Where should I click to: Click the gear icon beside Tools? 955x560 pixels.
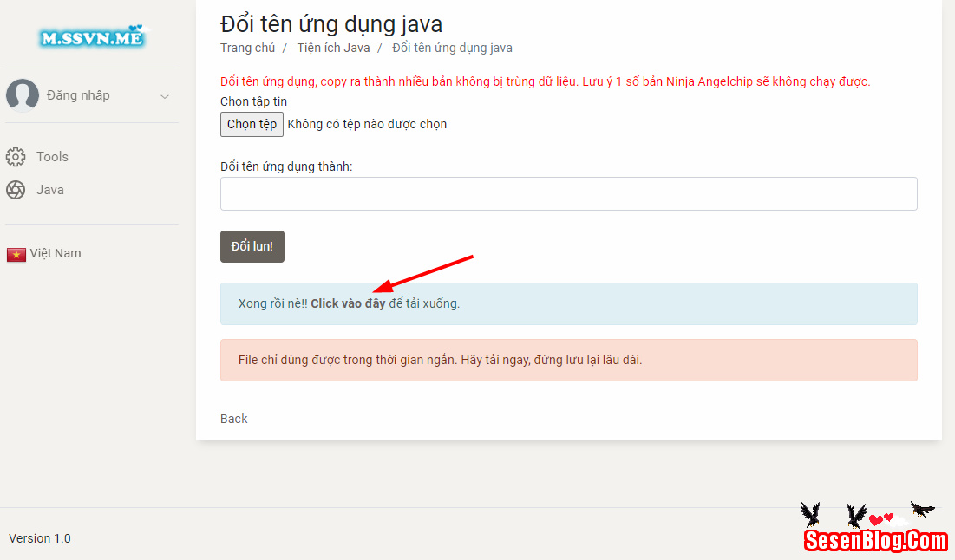point(16,157)
